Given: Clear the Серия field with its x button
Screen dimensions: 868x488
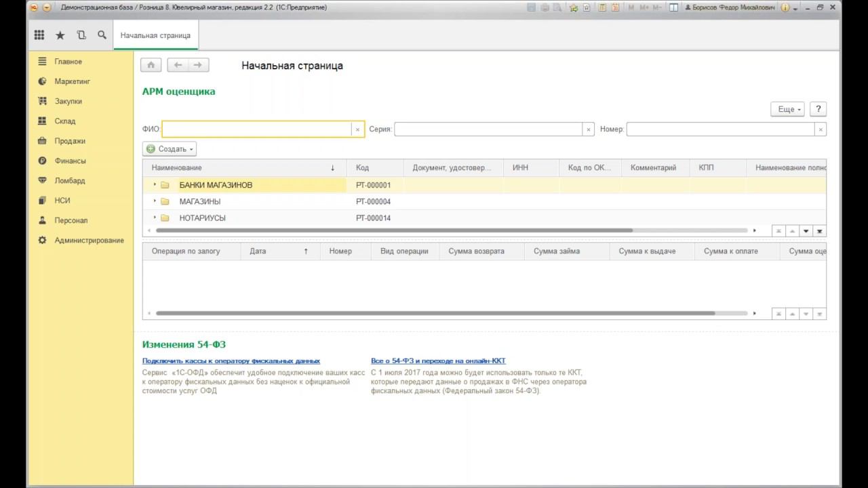Looking at the screenshot, I should point(589,129).
